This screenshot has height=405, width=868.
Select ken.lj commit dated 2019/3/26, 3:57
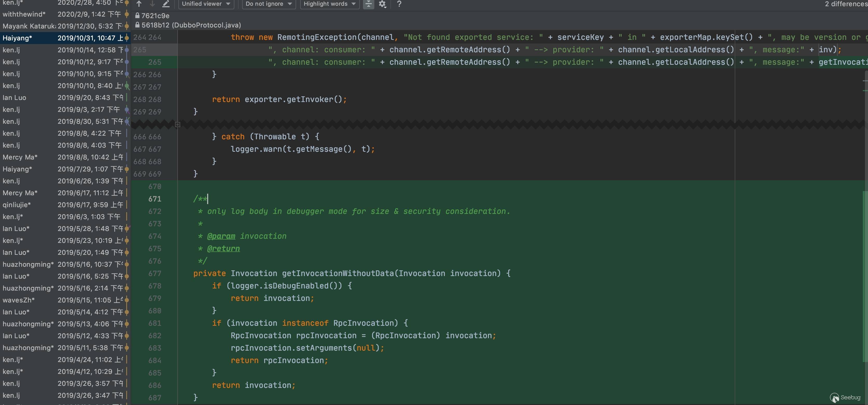[65, 384]
